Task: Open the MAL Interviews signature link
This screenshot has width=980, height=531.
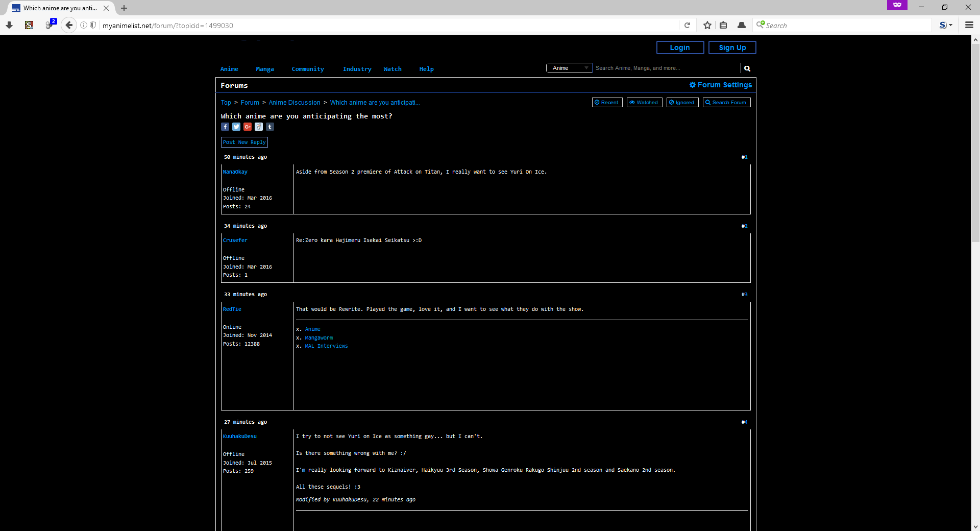Action: (x=326, y=346)
